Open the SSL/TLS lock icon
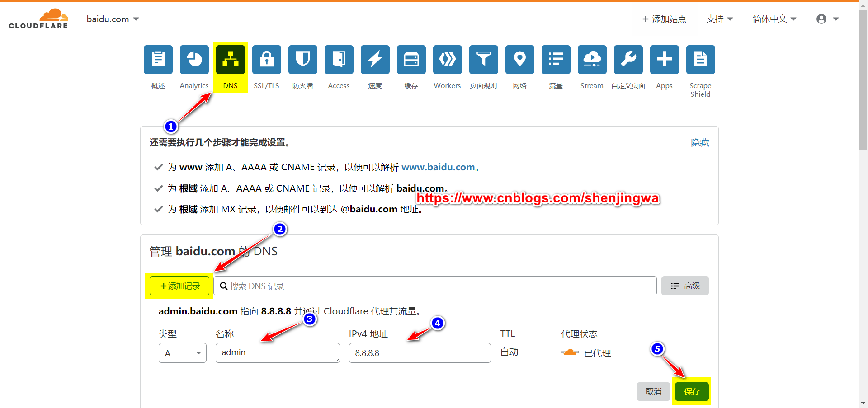The height and width of the screenshot is (408, 868). [x=267, y=59]
